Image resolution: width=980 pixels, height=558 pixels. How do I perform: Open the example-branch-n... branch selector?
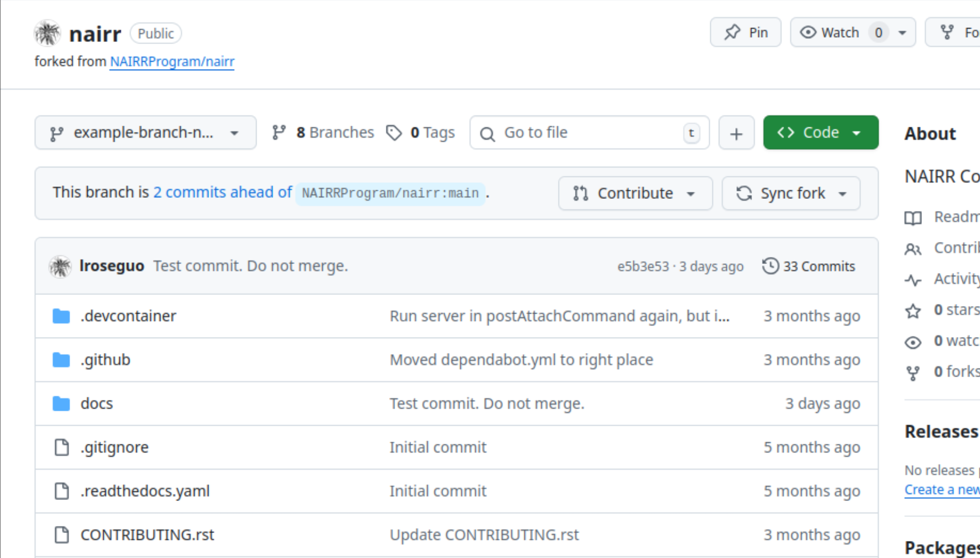(x=145, y=133)
